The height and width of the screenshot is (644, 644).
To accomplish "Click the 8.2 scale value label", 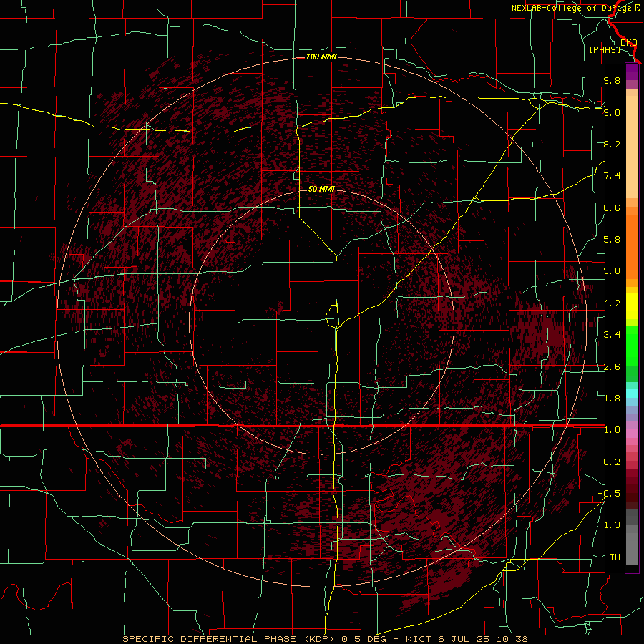I will click(x=612, y=144).
